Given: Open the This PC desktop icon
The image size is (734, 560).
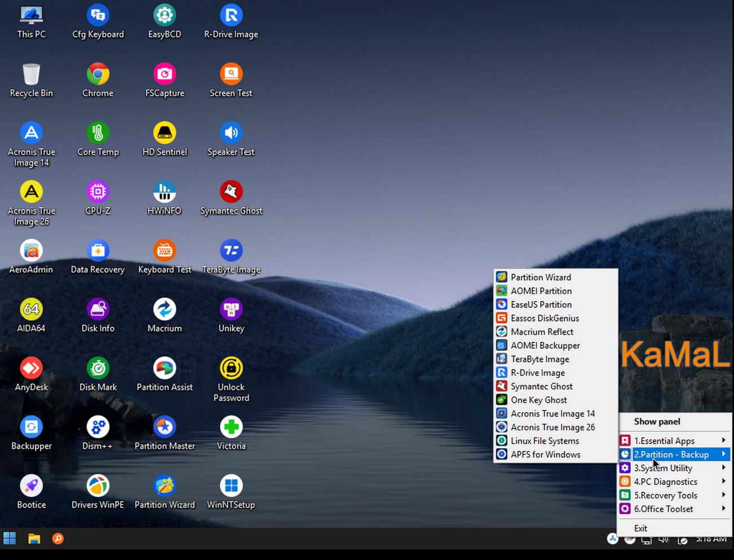Looking at the screenshot, I should click(32, 23).
